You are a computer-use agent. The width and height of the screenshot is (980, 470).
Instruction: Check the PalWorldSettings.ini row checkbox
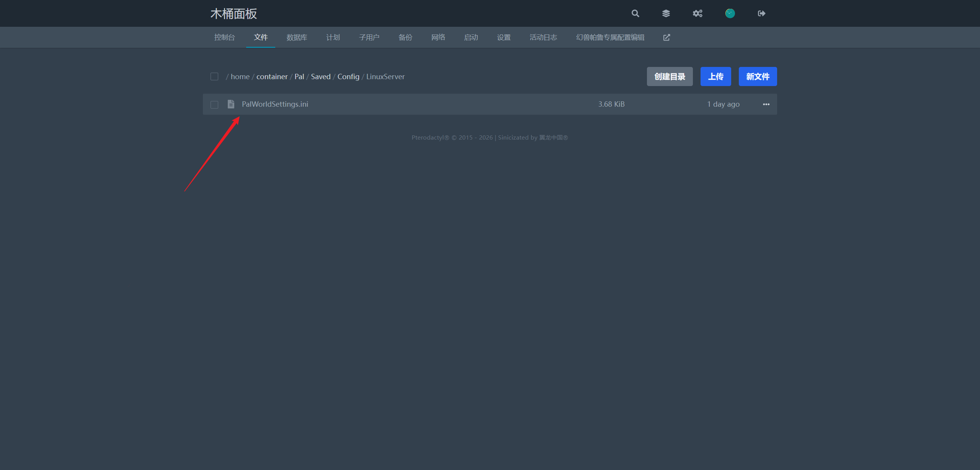[214, 104]
